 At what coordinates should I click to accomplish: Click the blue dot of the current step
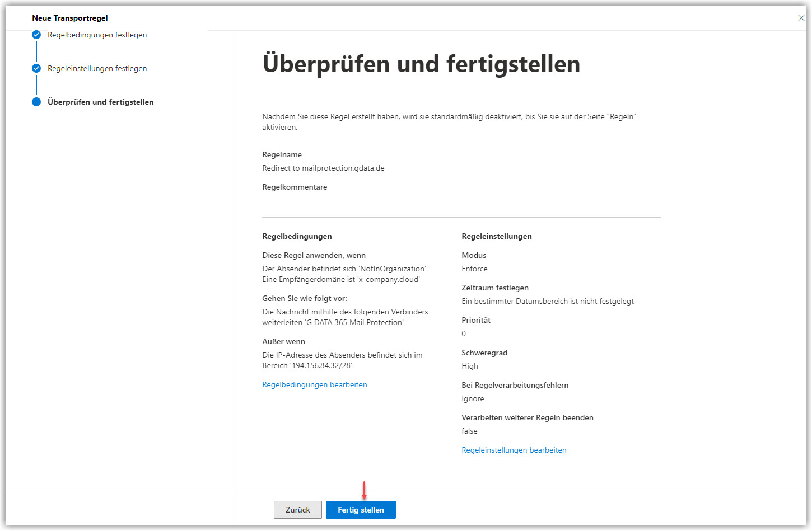coord(36,102)
